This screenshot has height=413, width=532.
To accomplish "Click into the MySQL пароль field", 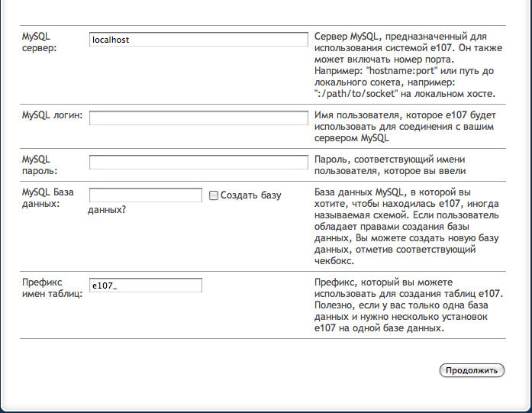I will (198, 162).
